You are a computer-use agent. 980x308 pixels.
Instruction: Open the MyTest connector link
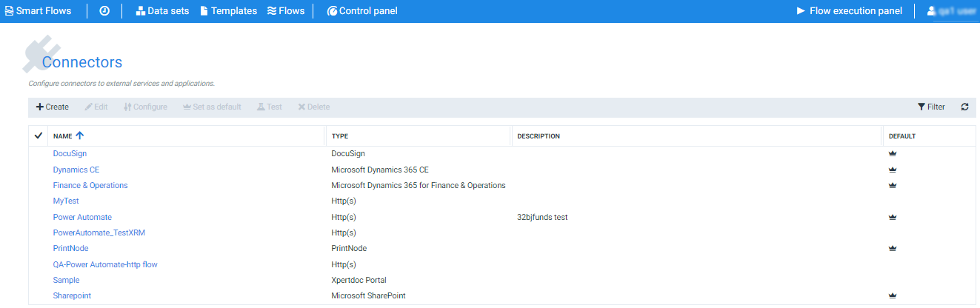(66, 201)
